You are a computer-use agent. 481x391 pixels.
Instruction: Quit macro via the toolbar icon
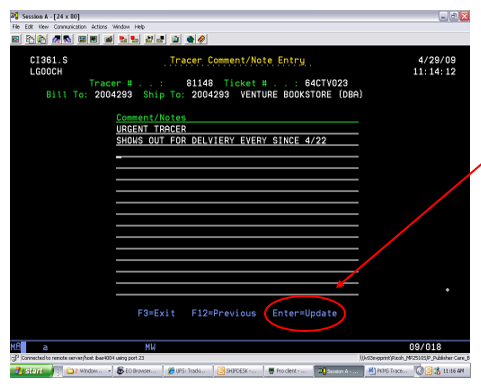click(x=161, y=39)
